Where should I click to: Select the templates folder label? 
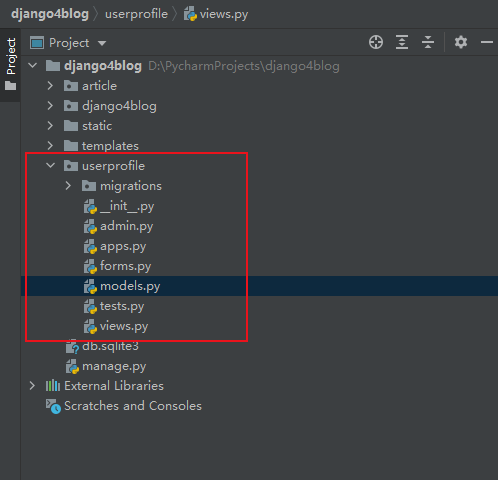(x=110, y=146)
